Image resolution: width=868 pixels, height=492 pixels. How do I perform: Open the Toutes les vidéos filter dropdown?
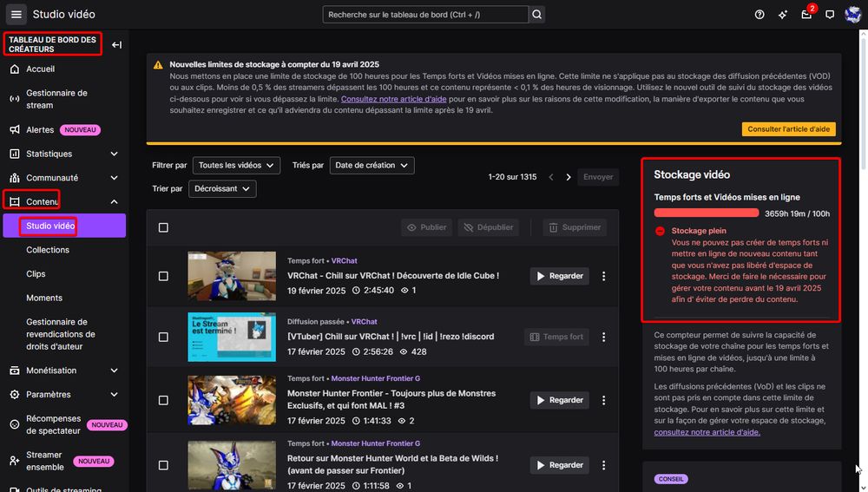236,165
